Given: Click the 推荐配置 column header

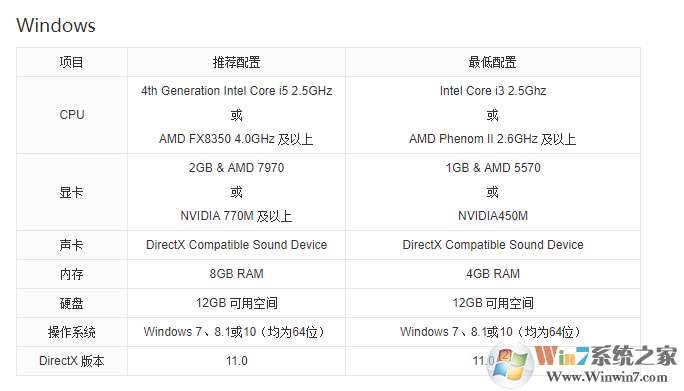Looking at the screenshot, I should point(236,62).
